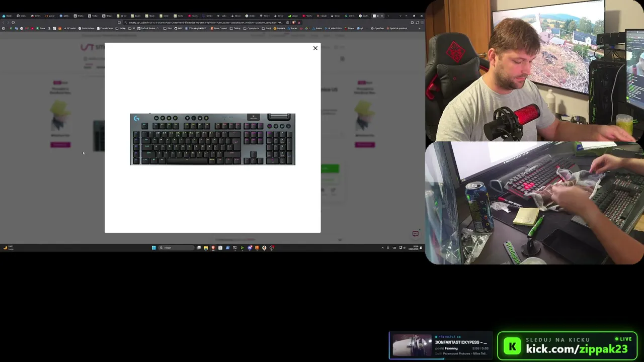Open the browser main menu

(x=422, y=23)
